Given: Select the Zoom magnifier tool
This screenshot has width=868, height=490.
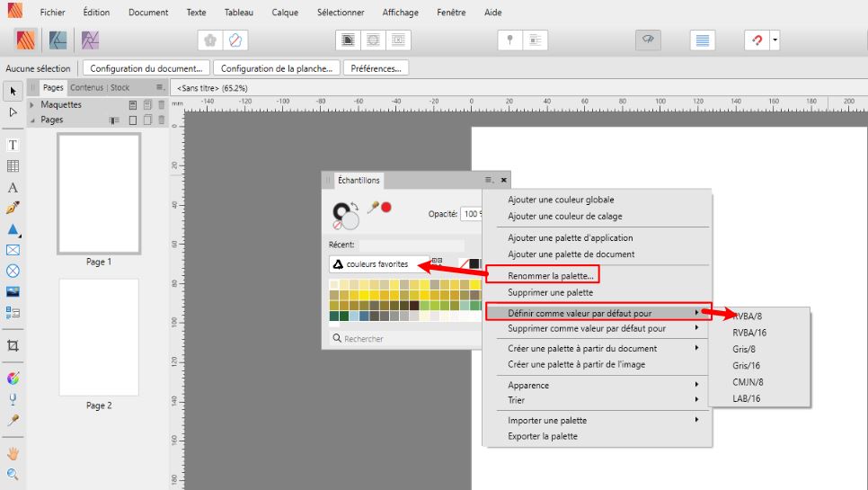Looking at the screenshot, I should tap(13, 475).
